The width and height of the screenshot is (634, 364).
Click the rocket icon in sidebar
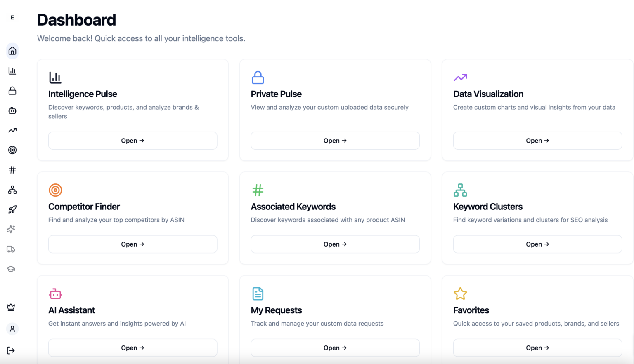(x=12, y=209)
